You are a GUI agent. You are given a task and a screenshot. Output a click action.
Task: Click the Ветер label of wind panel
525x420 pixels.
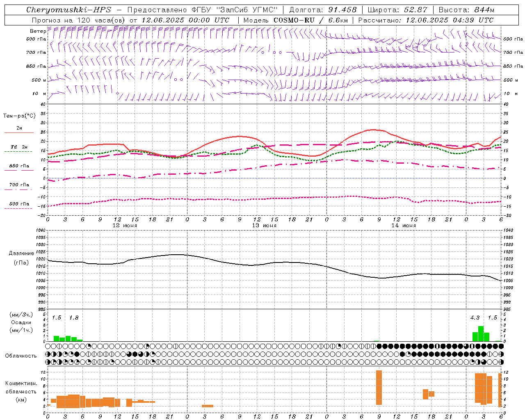click(x=38, y=31)
